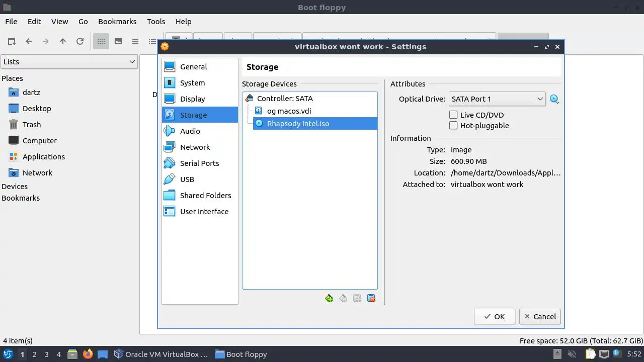Click the Devices heading in sidebar
The width and height of the screenshot is (644, 362).
coord(15,187)
